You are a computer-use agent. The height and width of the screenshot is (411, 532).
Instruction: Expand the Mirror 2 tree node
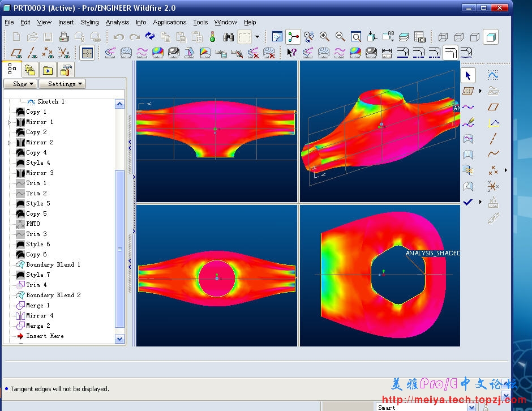coord(9,143)
